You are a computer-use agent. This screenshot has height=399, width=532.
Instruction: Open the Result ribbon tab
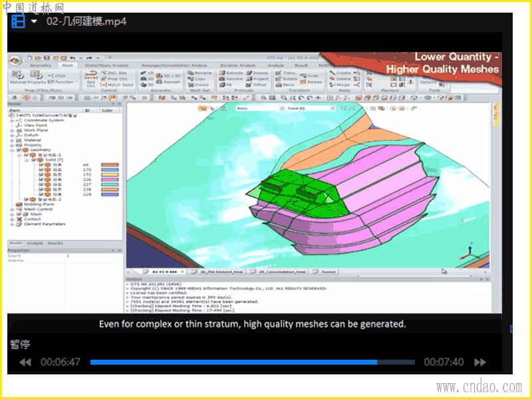coord(301,65)
